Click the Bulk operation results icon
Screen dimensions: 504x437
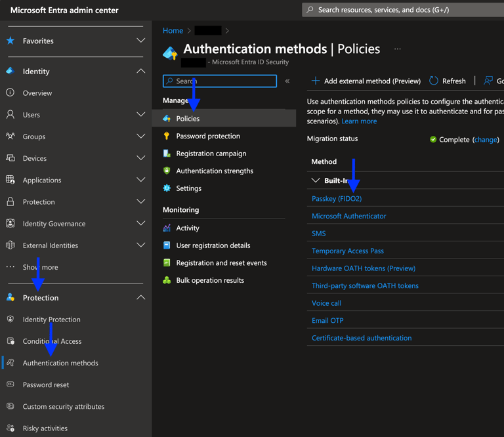pyautogui.click(x=167, y=280)
